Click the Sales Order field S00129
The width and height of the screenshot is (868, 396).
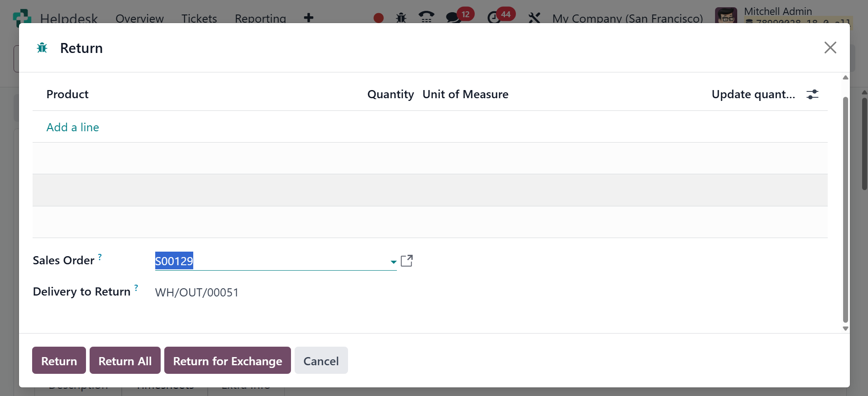tap(272, 261)
